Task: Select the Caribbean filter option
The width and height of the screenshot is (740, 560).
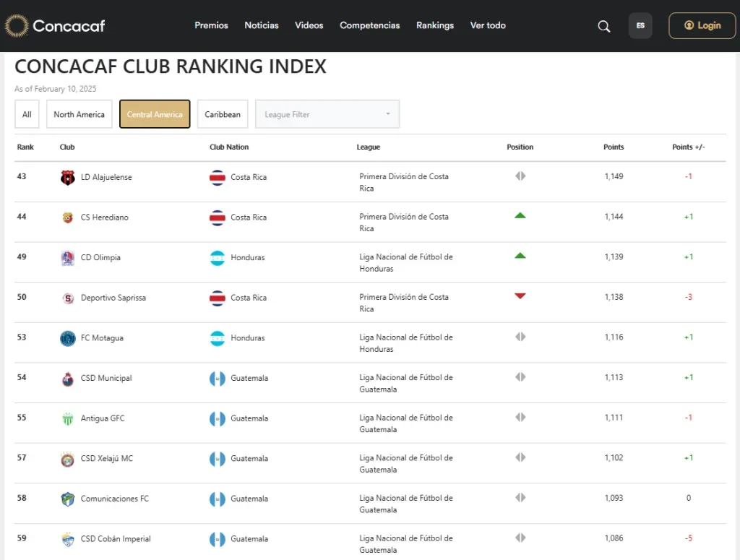Action: point(222,113)
